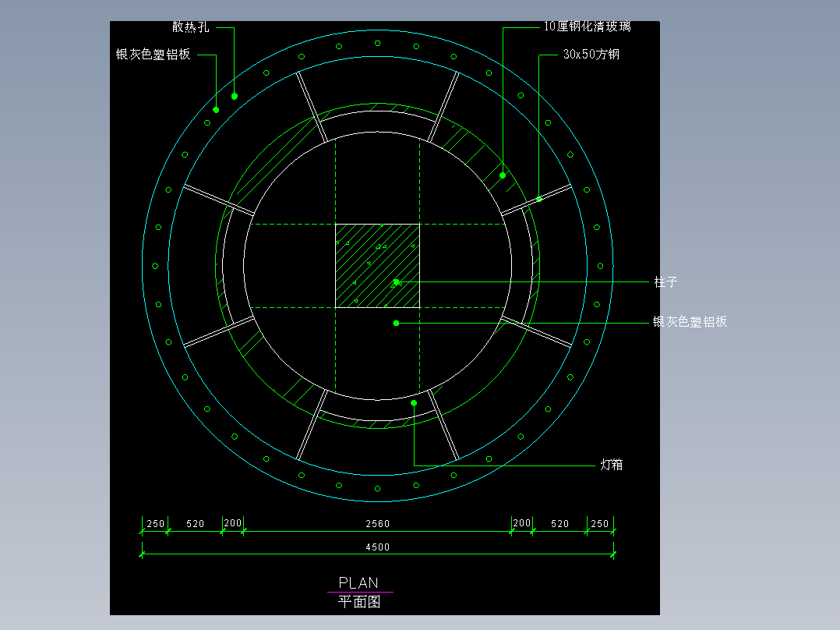Click the 灯箱 label
840x630 pixels.
click(612, 465)
